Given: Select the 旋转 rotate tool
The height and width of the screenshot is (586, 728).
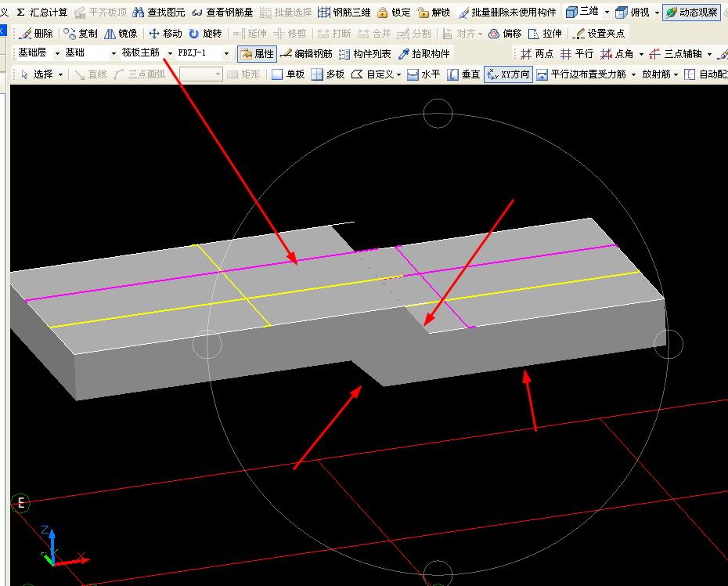Looking at the screenshot, I should 205,34.
